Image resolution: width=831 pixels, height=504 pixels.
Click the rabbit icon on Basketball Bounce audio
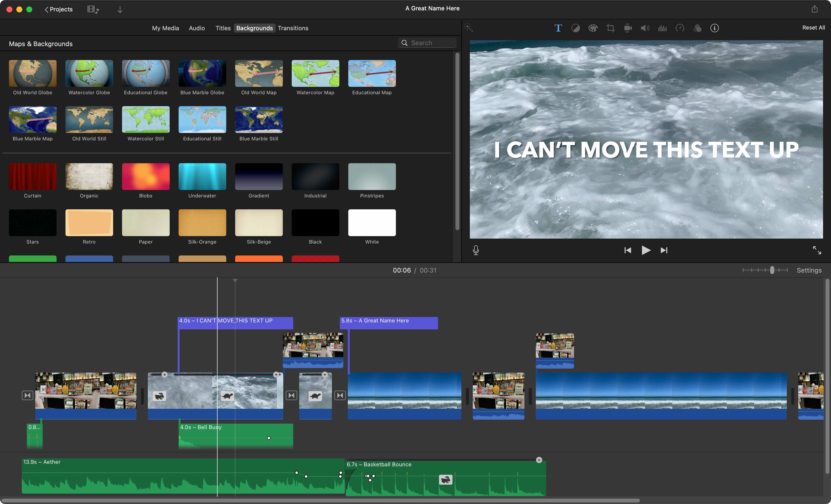[x=446, y=479]
